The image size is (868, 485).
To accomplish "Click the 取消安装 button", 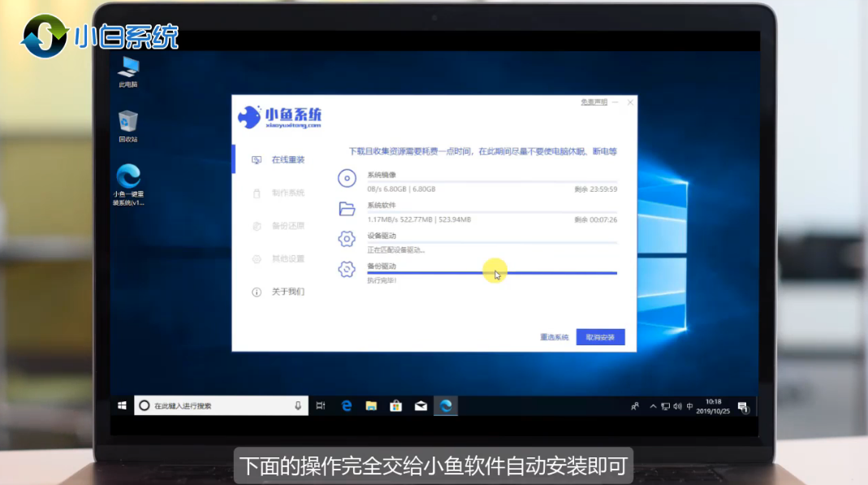I will point(601,337).
